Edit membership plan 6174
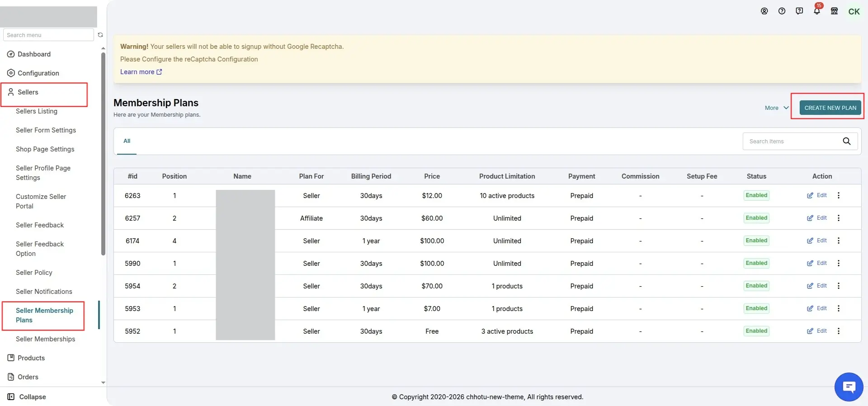This screenshot has width=868, height=406. [x=817, y=241]
